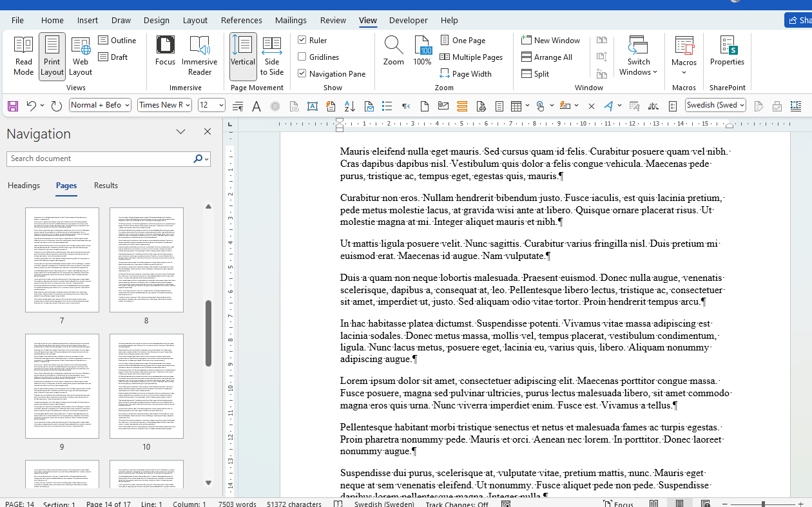Click the 100% zoom button
Viewport: 812px width, 507px height.
[x=422, y=48]
